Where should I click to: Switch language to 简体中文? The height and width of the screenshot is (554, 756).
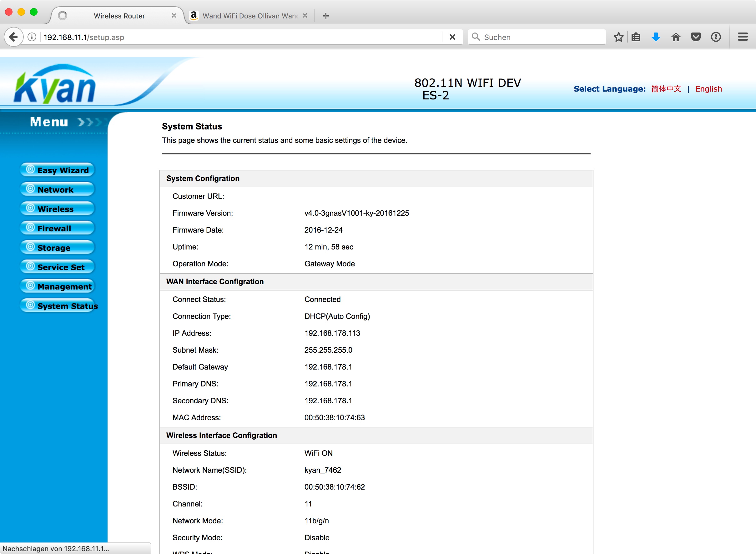coord(666,89)
